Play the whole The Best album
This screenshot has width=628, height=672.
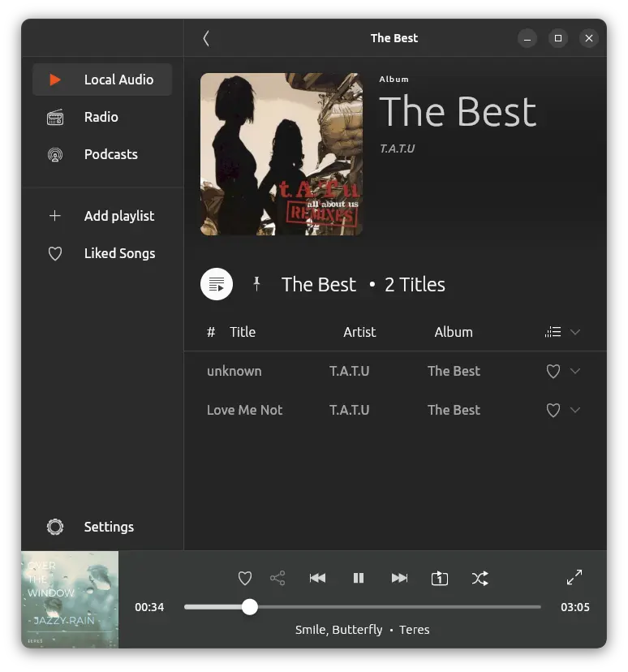click(217, 284)
